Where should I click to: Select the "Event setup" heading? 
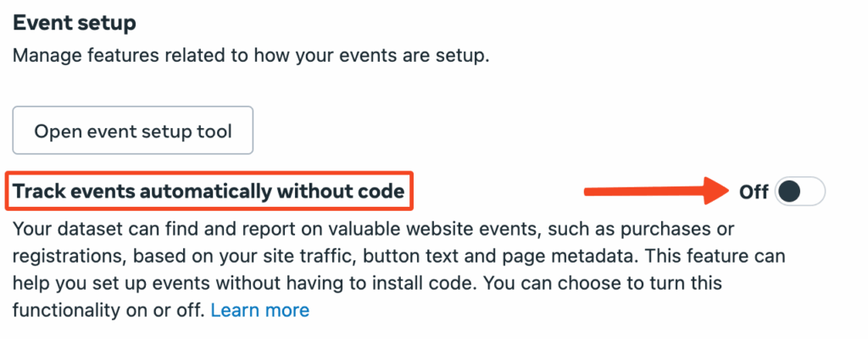pyautogui.click(x=75, y=23)
